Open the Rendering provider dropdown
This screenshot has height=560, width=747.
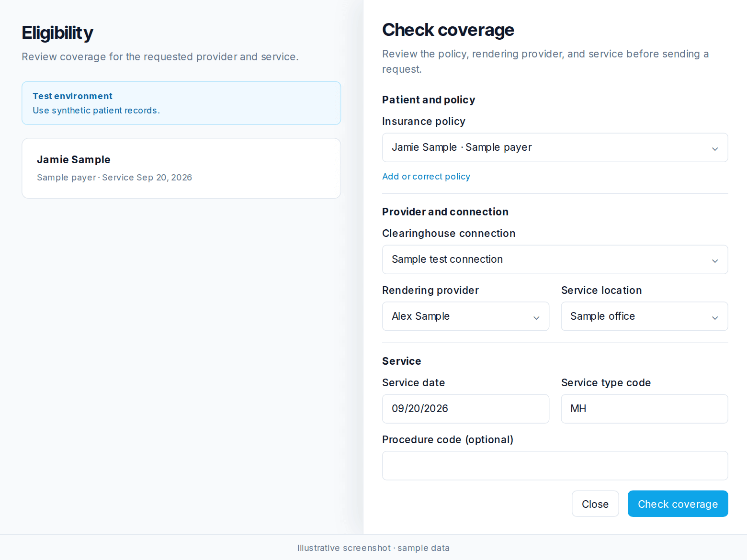coord(465,316)
